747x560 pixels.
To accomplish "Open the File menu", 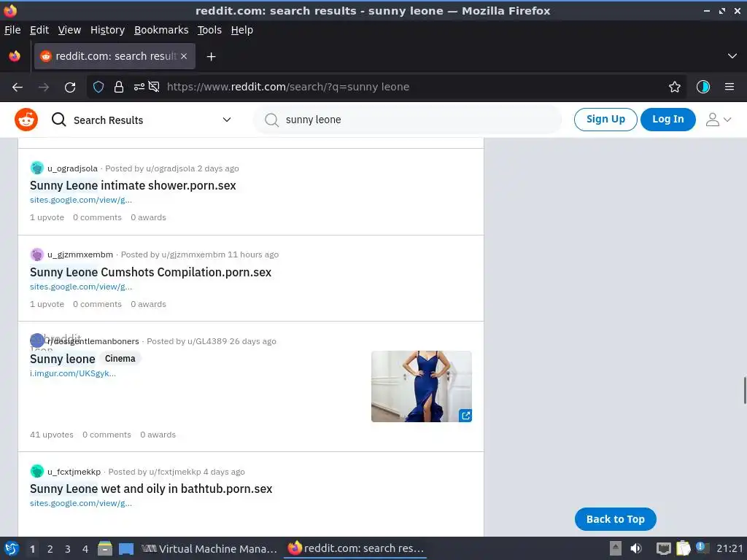I will point(12,30).
